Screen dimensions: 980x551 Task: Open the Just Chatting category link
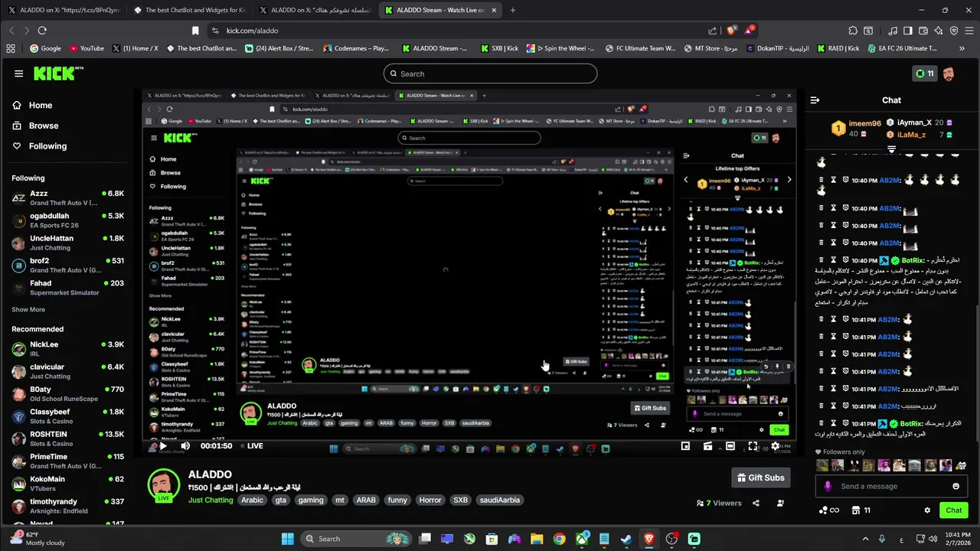tap(211, 500)
